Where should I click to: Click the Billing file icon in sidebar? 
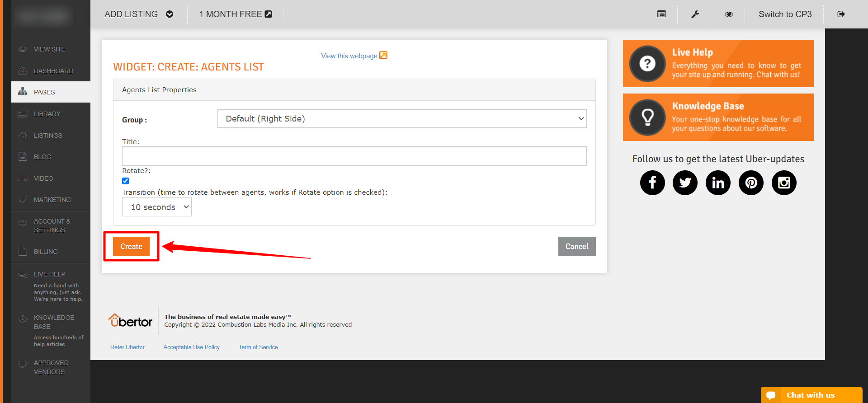[x=23, y=251]
